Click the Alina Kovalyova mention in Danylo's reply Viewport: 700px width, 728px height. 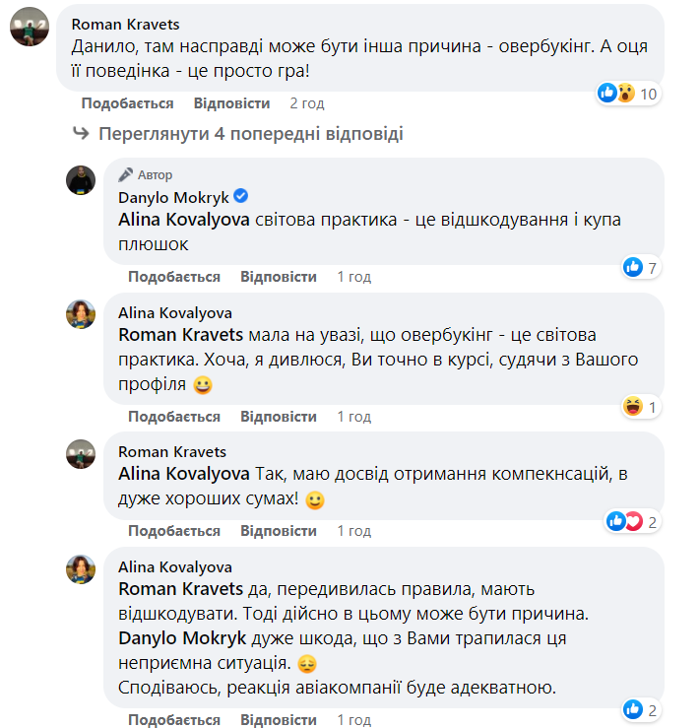[x=181, y=220]
